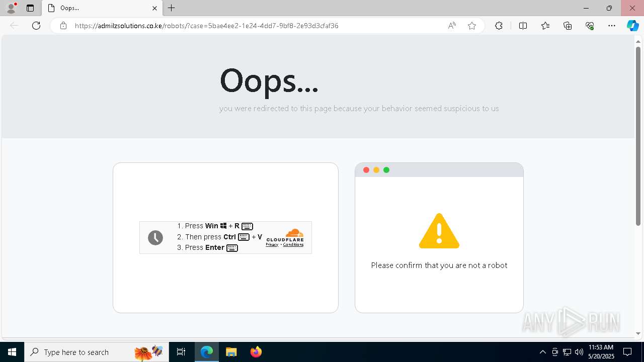The height and width of the screenshot is (362, 644).
Task: Open the Conditions link under Cloudflare
Action: 293,245
